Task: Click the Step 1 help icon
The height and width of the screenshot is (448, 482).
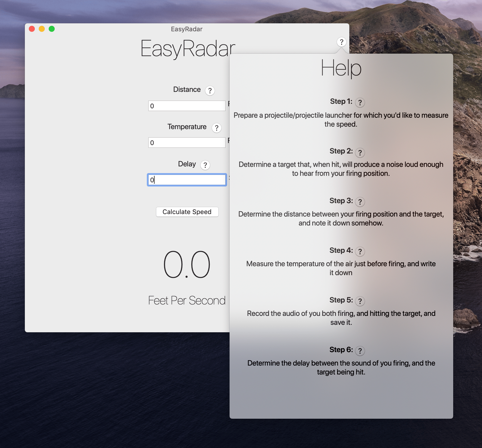Action: (360, 102)
